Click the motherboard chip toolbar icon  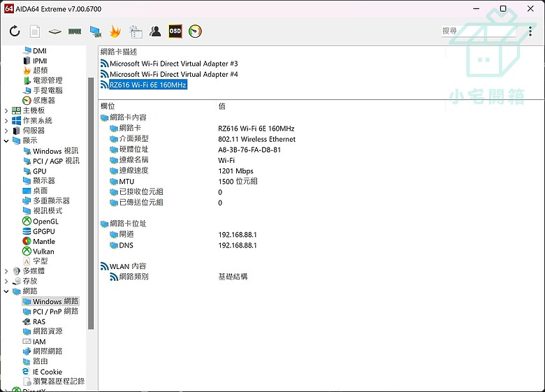pos(55,31)
